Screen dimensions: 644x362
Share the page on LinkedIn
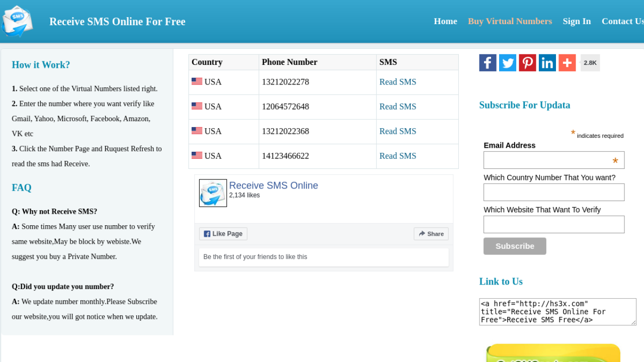pos(547,63)
